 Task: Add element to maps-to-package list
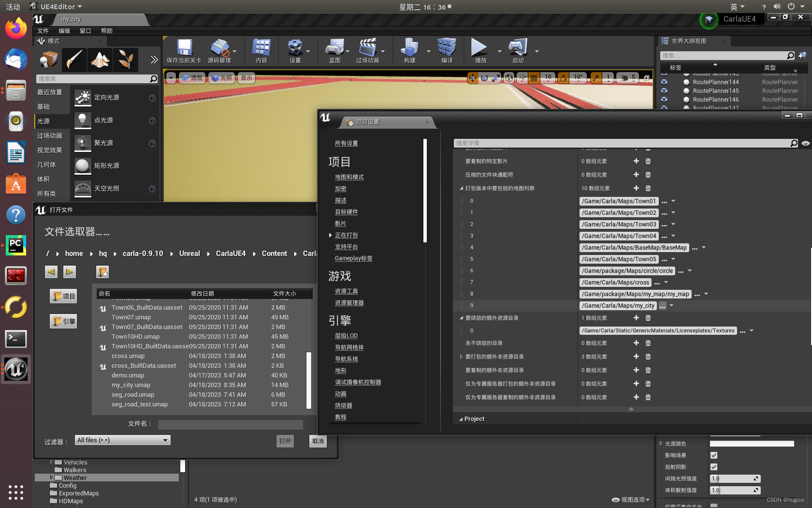[636, 188]
